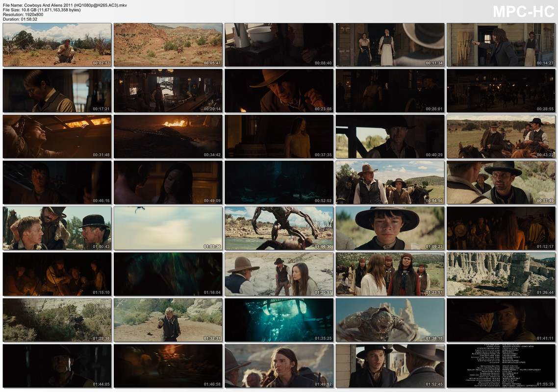
Task: Choose the thumbnail at 01:23:51
Action: [390, 274]
